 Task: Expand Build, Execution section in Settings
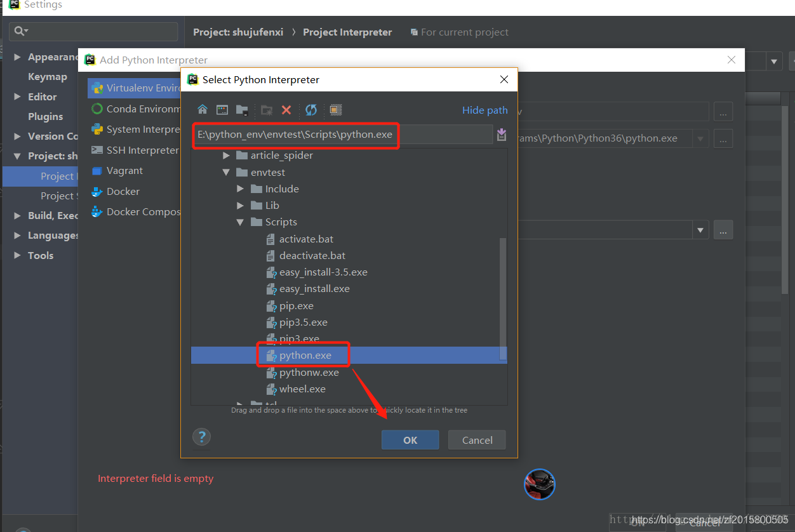pos(17,216)
